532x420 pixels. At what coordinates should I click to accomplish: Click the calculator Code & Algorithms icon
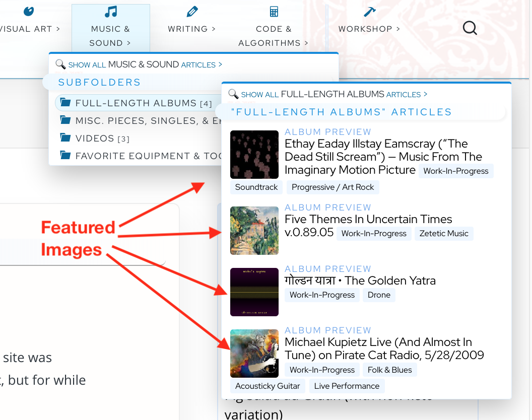(x=274, y=12)
